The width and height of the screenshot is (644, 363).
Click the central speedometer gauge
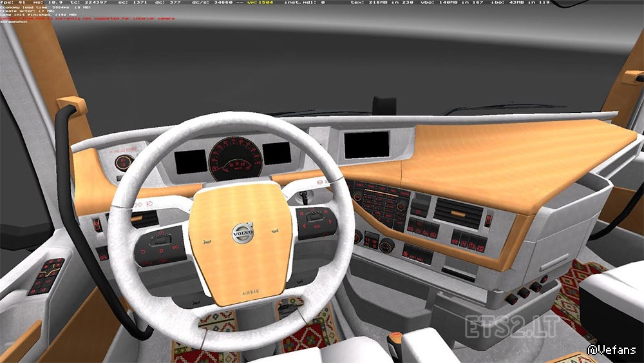[235, 159]
